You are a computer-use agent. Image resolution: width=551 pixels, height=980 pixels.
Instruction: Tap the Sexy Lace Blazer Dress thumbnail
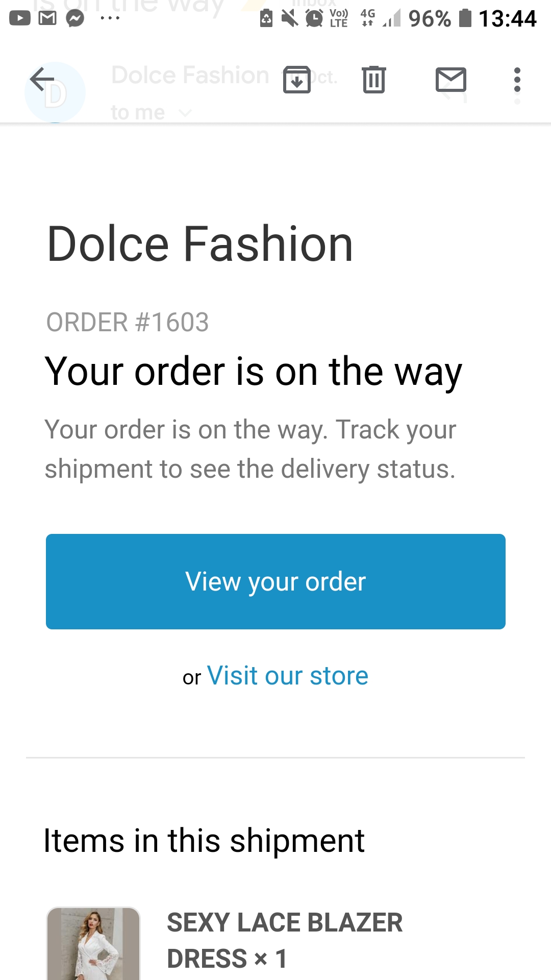[93, 943]
